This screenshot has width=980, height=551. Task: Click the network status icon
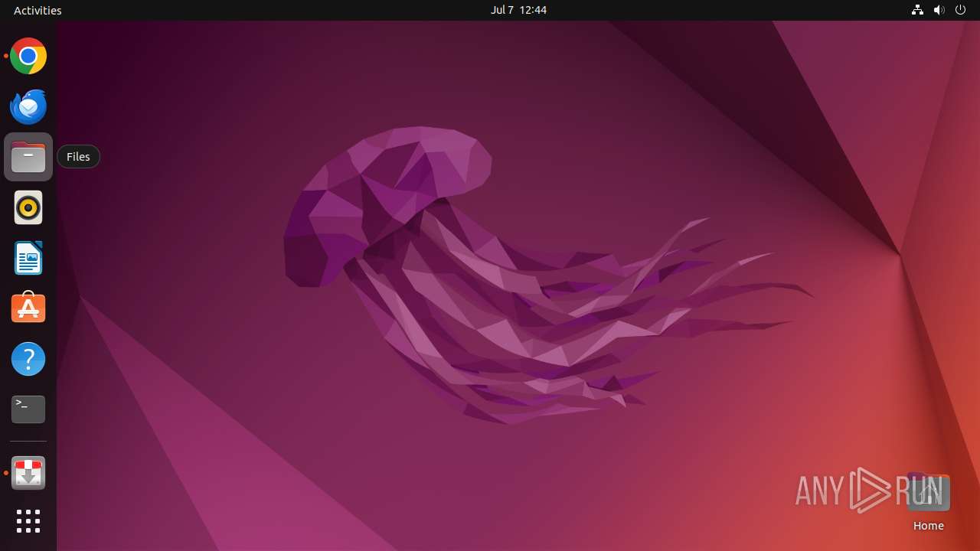[917, 10]
